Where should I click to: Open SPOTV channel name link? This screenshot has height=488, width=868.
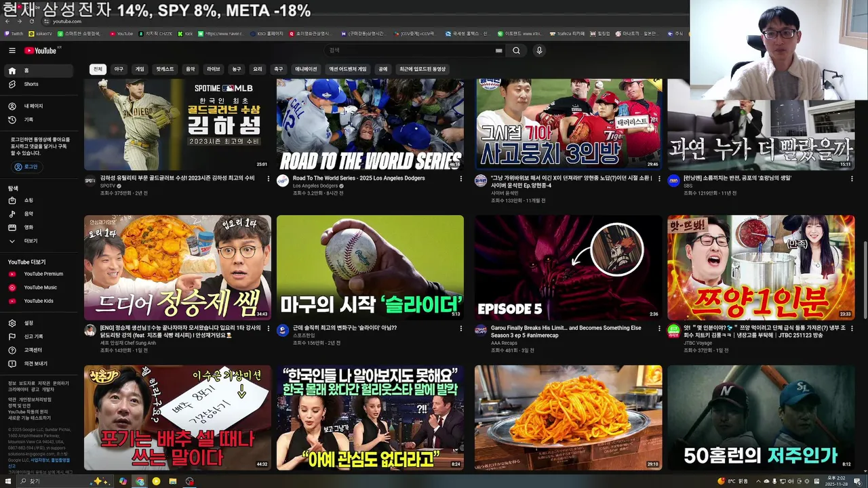click(x=108, y=186)
